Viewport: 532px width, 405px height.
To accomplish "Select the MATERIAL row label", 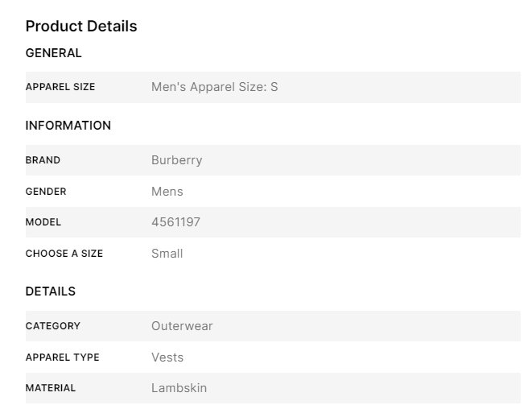I will 51,388.
